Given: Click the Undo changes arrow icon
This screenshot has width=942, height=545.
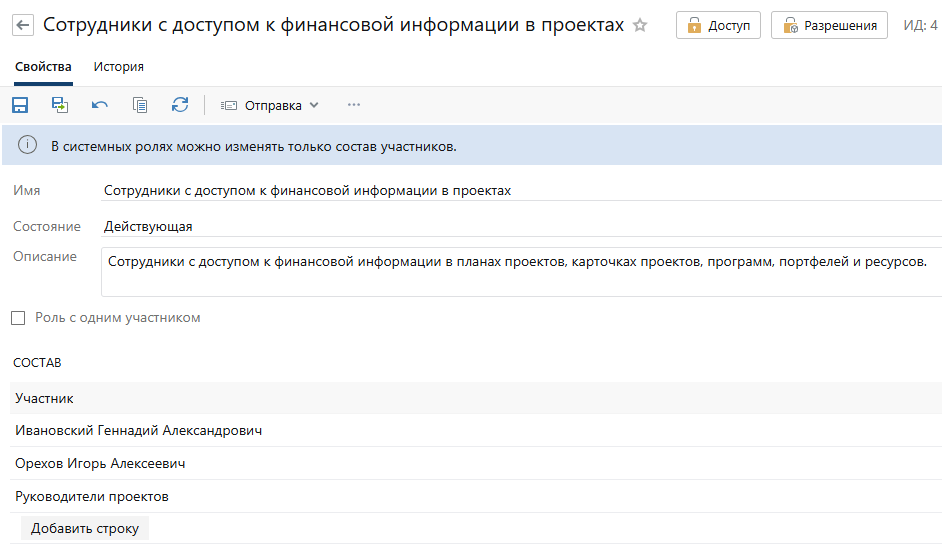Looking at the screenshot, I should [x=100, y=105].
